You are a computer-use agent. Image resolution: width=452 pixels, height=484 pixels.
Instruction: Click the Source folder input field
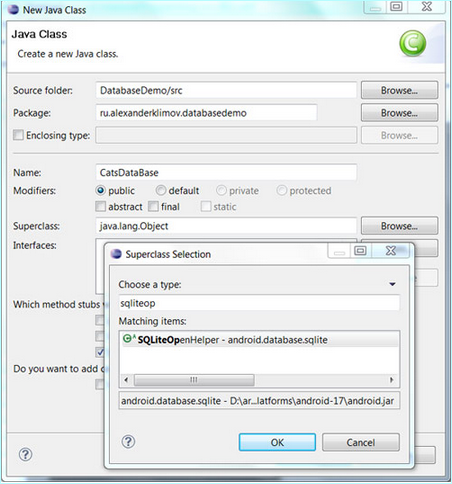click(226, 90)
